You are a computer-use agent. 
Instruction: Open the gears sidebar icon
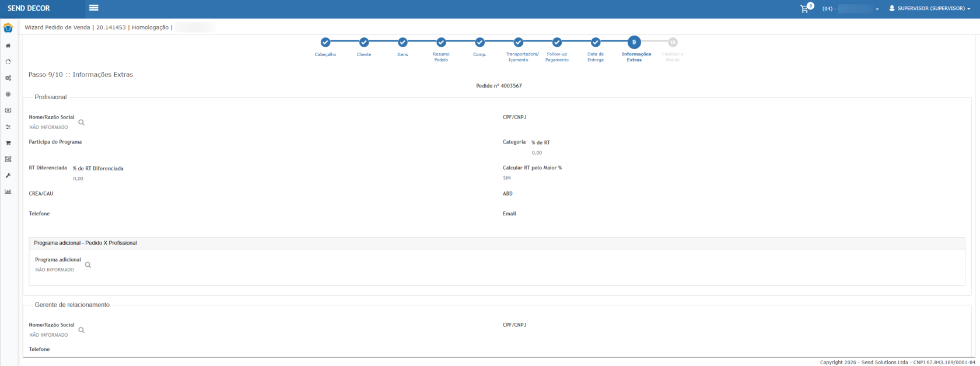pos(8,78)
